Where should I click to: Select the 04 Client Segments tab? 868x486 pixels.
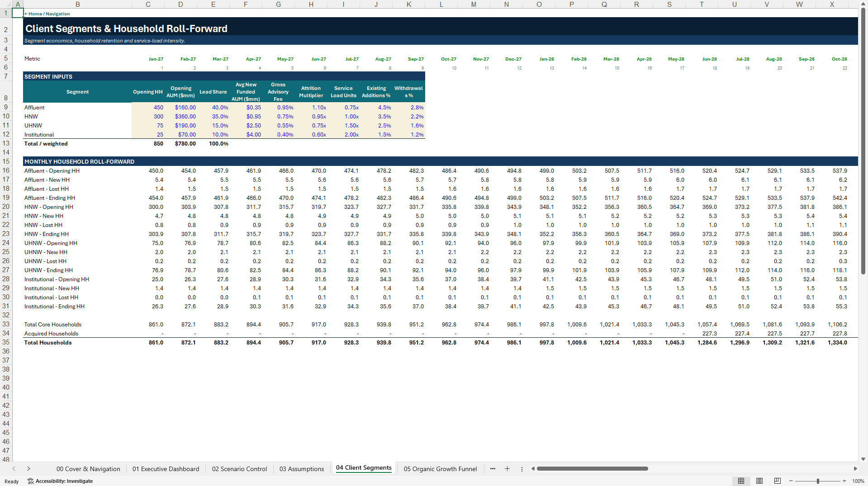(364, 468)
